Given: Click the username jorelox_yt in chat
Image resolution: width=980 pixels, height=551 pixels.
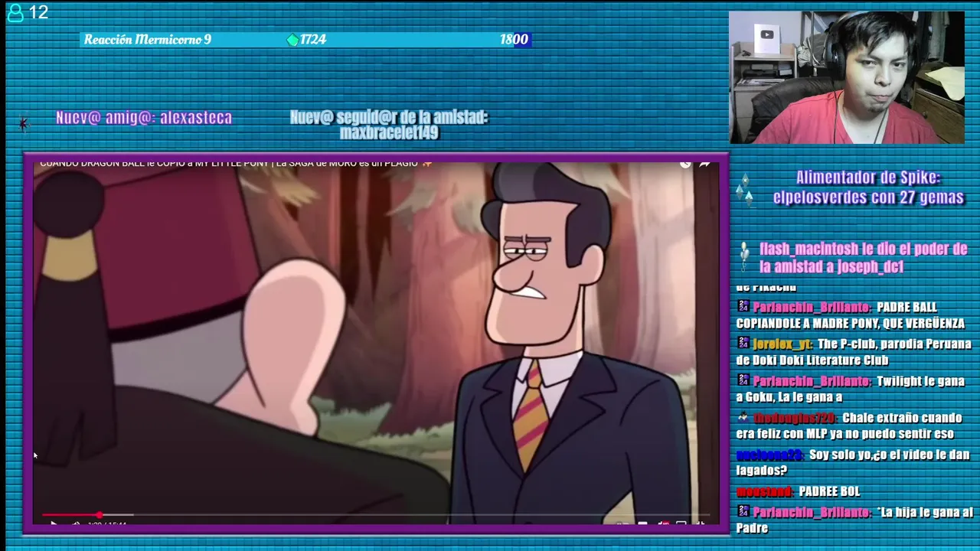Looking at the screenshot, I should (x=782, y=344).
